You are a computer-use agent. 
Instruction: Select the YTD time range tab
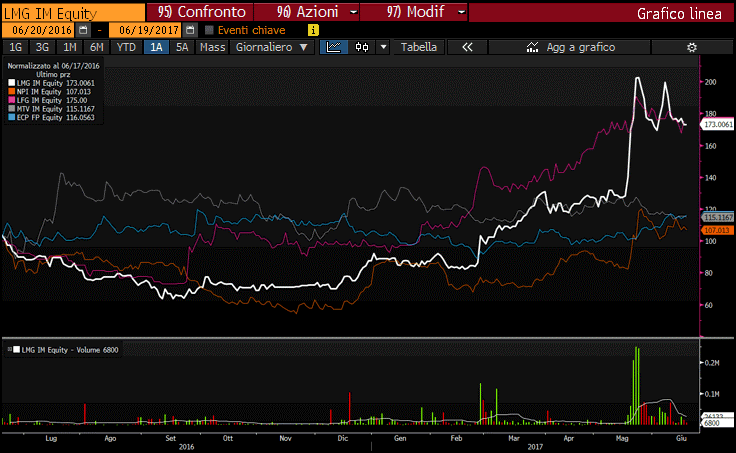[126, 47]
